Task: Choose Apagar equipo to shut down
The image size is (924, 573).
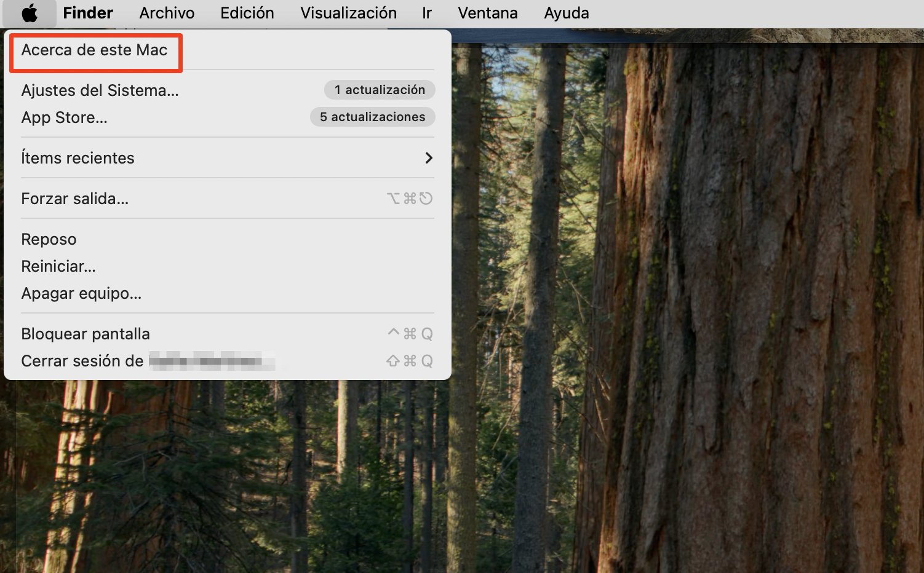Action: click(81, 293)
